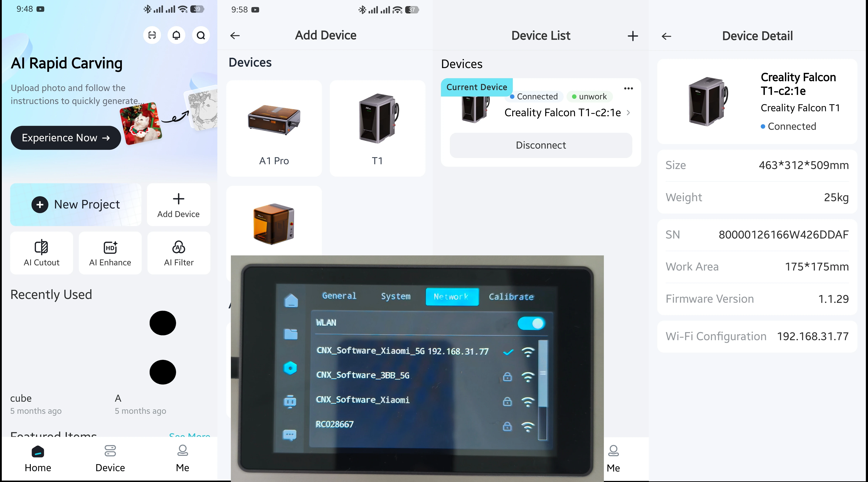This screenshot has width=868, height=482.
Task: Tap touchscreen robot sidebar icon
Action: tap(290, 401)
